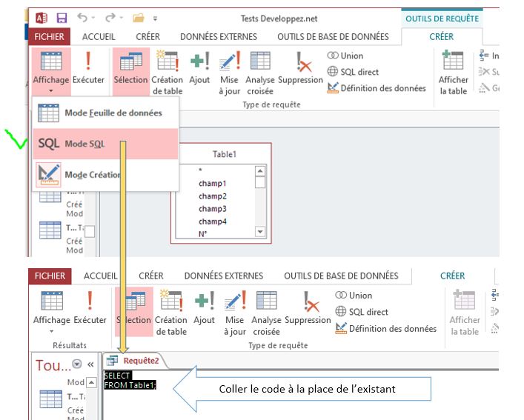Choose Ajout query type in upper ribbon
Viewport: 524px width, 420px height.
pyautogui.click(x=199, y=67)
